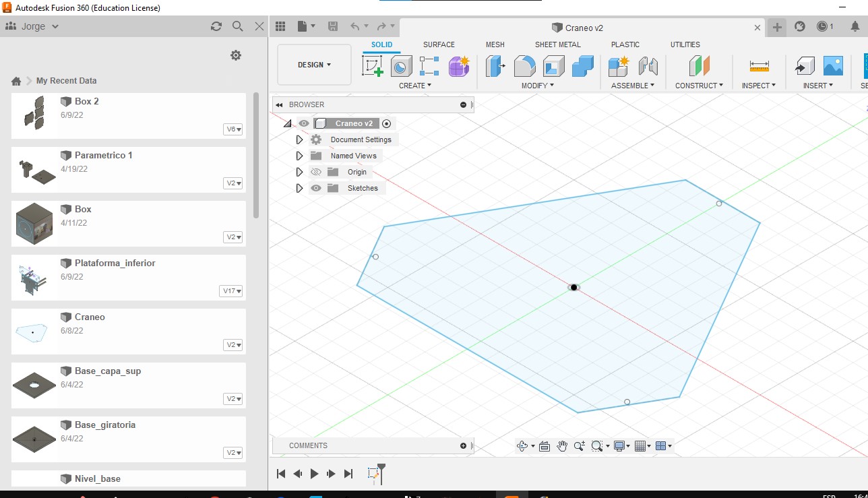The image size is (868, 498).
Task: Select the Create Form tool icon
Action: coord(459,66)
